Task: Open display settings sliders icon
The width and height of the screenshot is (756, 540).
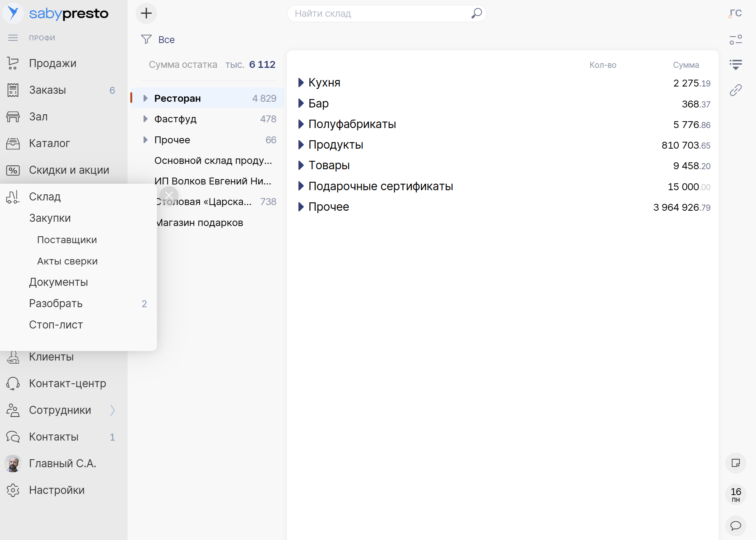Action: [x=735, y=40]
